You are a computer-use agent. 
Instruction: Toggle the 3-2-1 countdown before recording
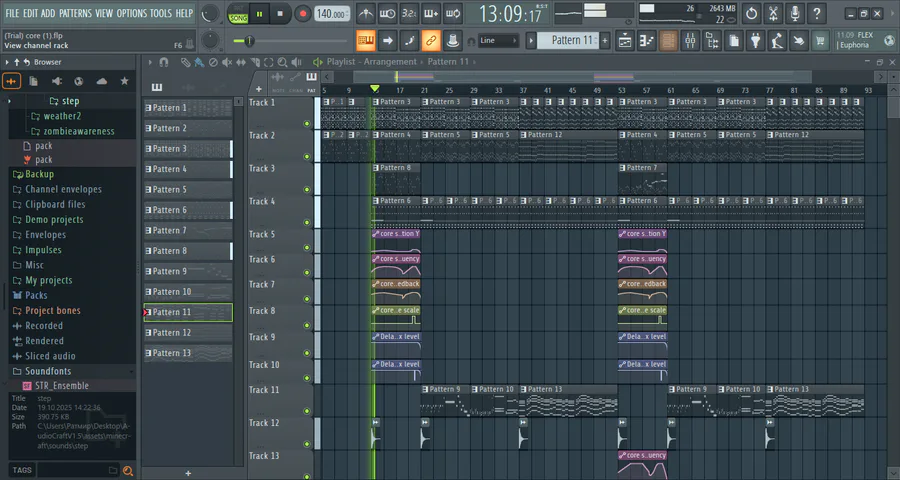click(x=409, y=13)
